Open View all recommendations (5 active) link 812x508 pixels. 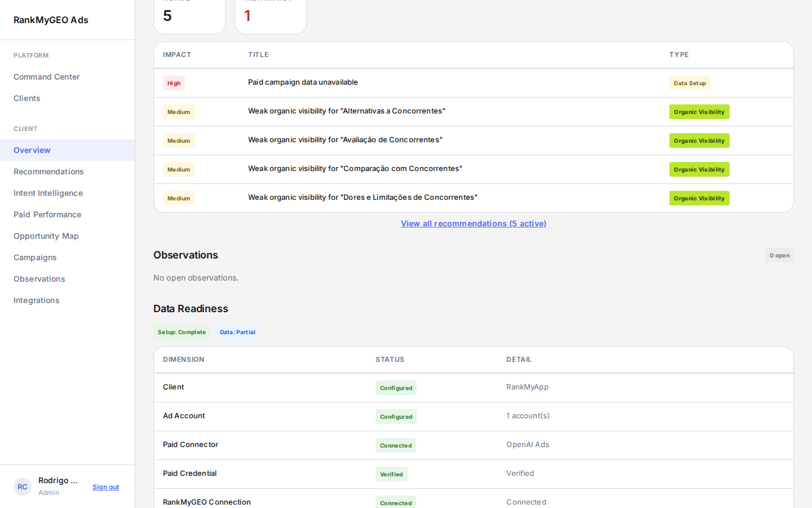tap(474, 224)
